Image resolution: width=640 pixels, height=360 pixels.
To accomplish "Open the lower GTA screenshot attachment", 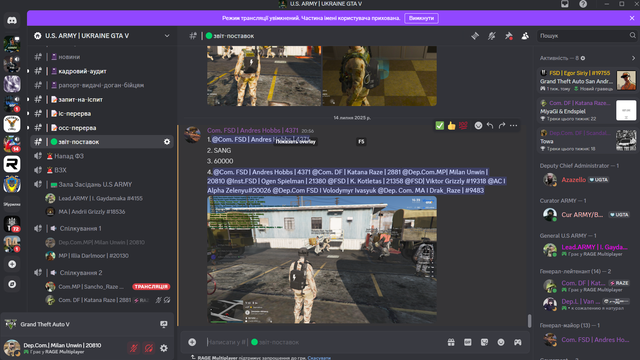I will pos(322,260).
